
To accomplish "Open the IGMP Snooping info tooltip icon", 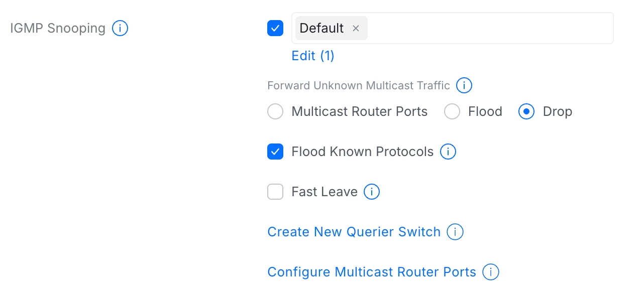I will tap(120, 28).
